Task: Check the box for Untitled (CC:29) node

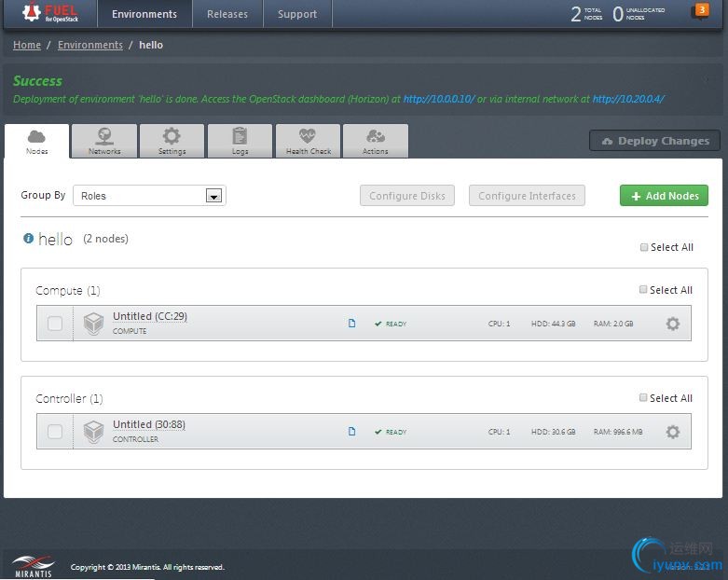Action: click(x=55, y=324)
